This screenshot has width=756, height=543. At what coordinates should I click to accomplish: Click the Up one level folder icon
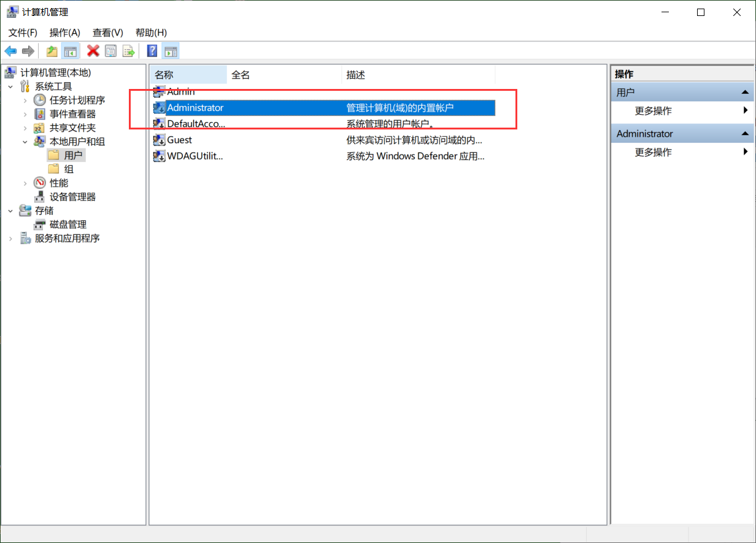click(52, 51)
